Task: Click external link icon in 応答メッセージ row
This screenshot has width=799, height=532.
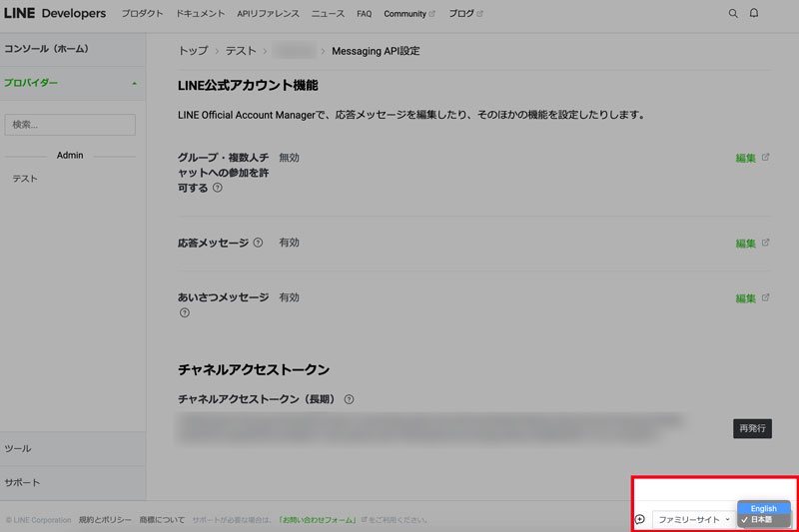Action: (765, 243)
